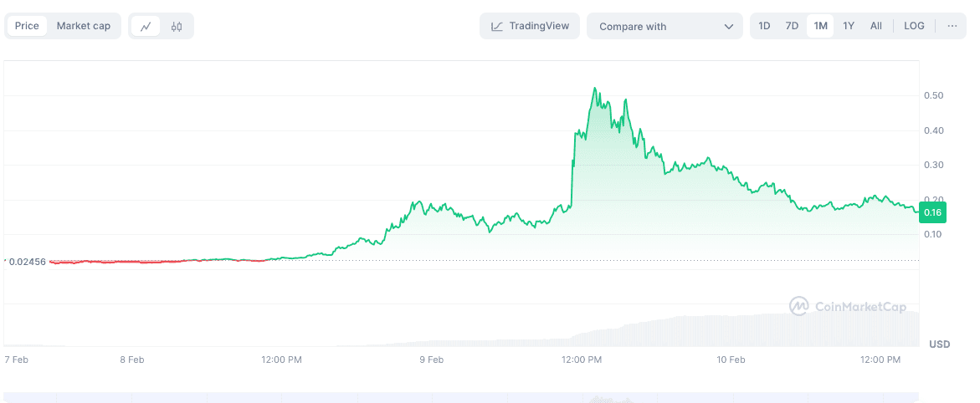This screenshot has width=980, height=403.
Task: Click the 0.10 axis value
Action: coord(933,234)
